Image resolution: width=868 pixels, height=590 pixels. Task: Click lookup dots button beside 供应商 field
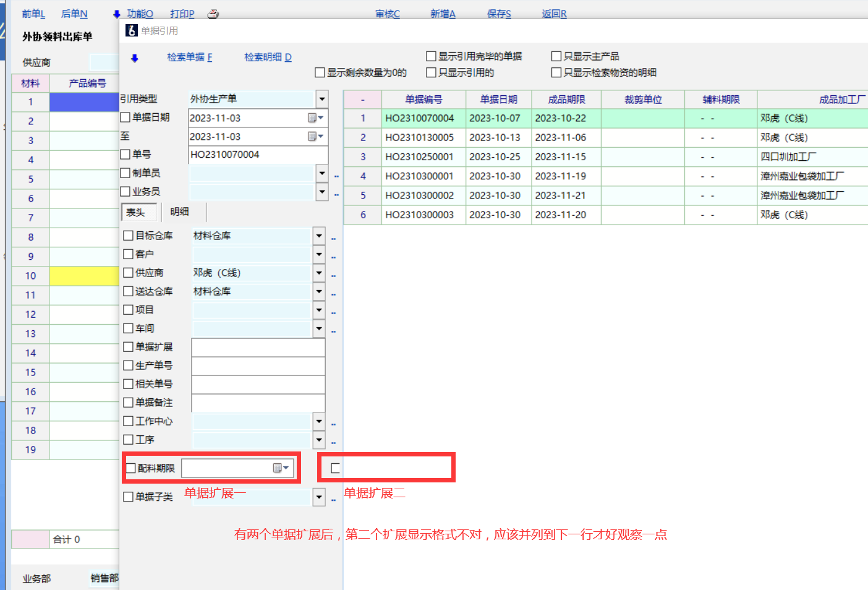click(x=333, y=276)
